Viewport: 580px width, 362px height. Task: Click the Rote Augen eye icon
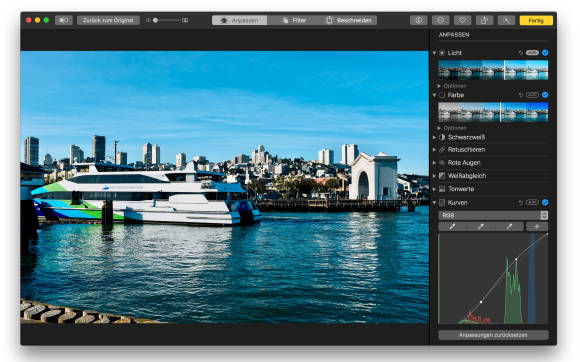442,163
